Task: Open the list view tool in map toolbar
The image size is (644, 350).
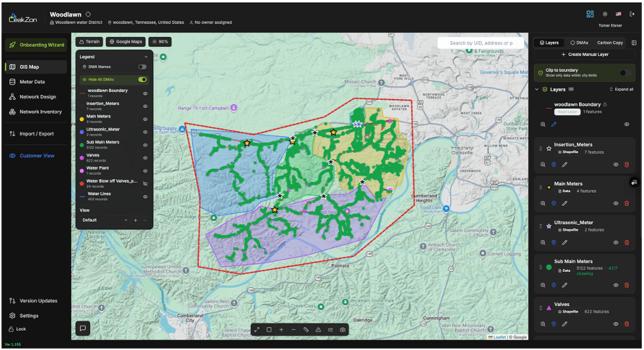Action: tap(330, 329)
